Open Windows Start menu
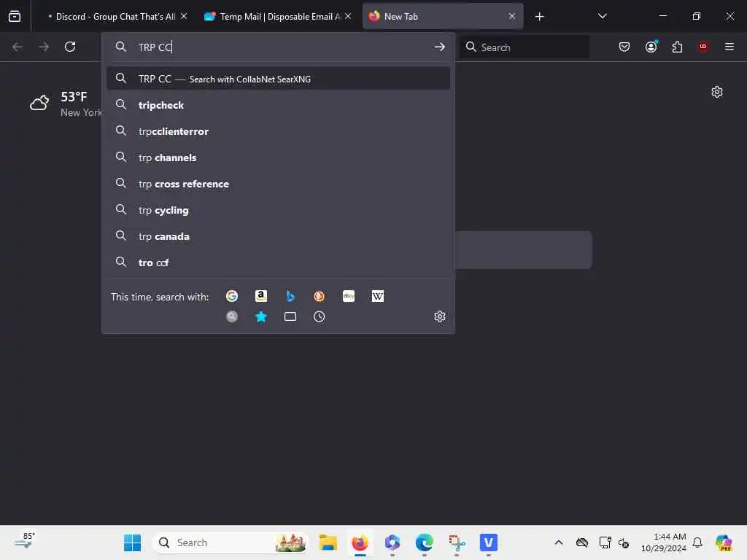747x560 pixels. click(133, 542)
